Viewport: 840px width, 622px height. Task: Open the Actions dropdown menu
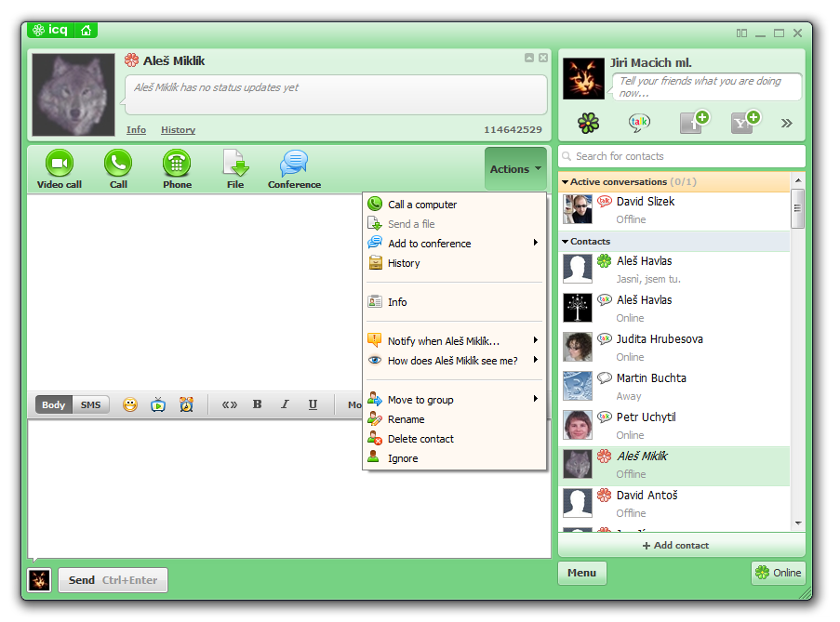click(515, 169)
